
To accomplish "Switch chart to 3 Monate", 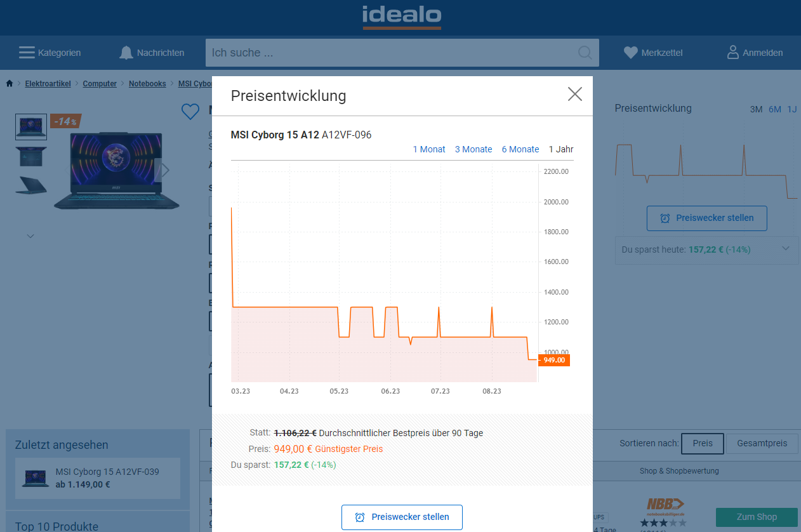I will point(473,149).
